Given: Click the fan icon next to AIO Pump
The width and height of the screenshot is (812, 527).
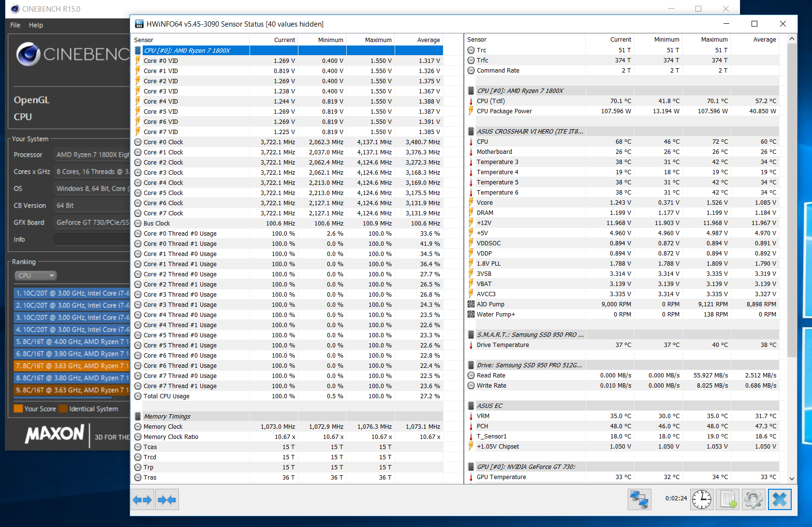Looking at the screenshot, I should (471, 304).
